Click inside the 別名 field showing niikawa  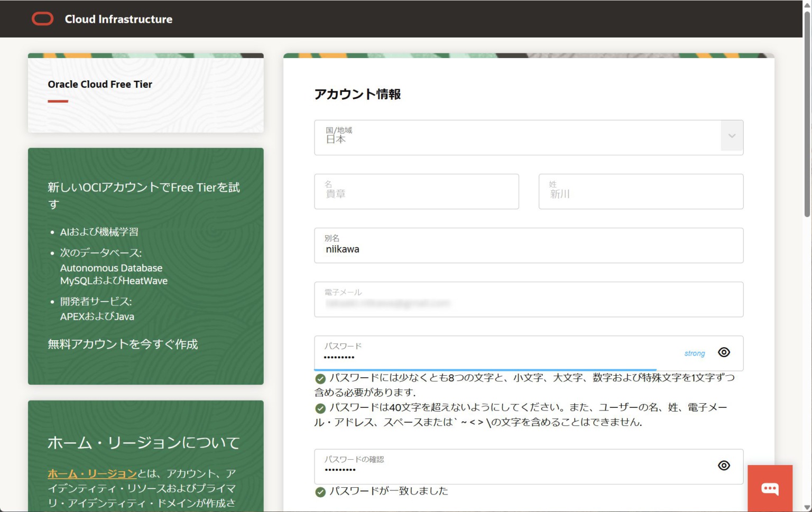tap(529, 246)
